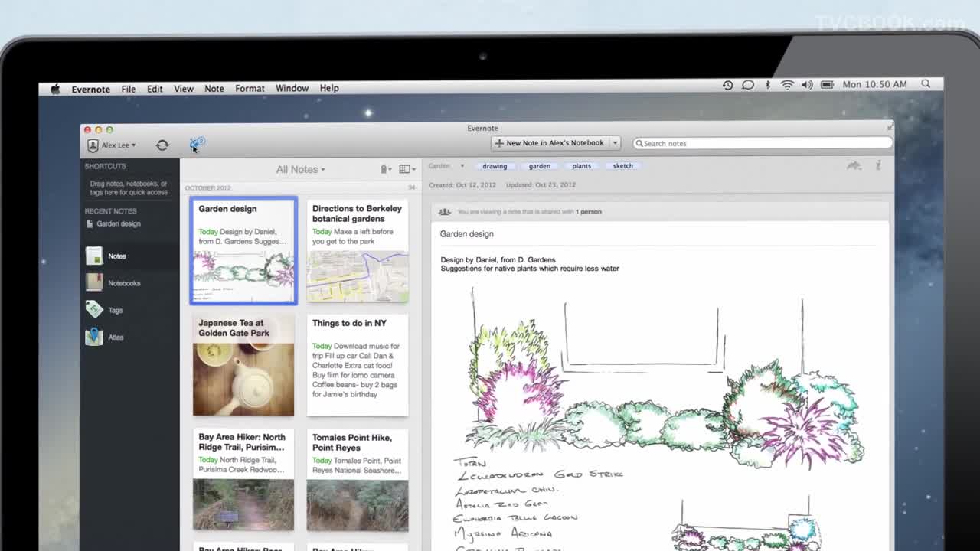Click the drawing tag

[x=495, y=166]
